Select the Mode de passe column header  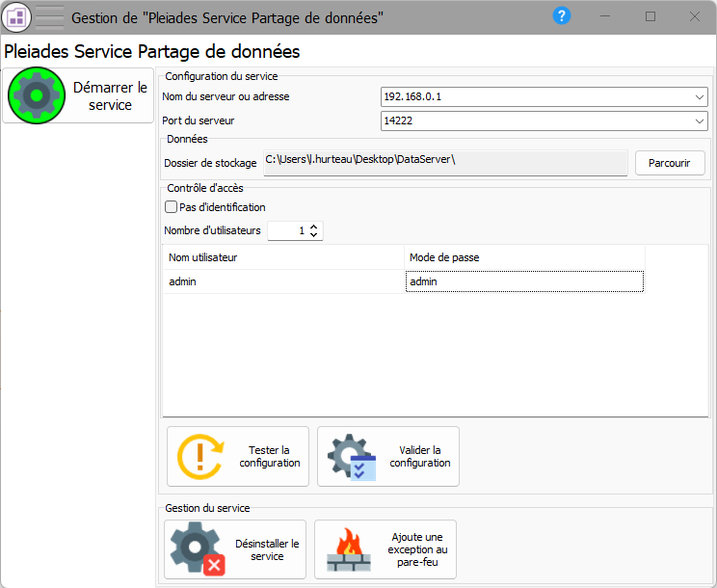(524, 257)
